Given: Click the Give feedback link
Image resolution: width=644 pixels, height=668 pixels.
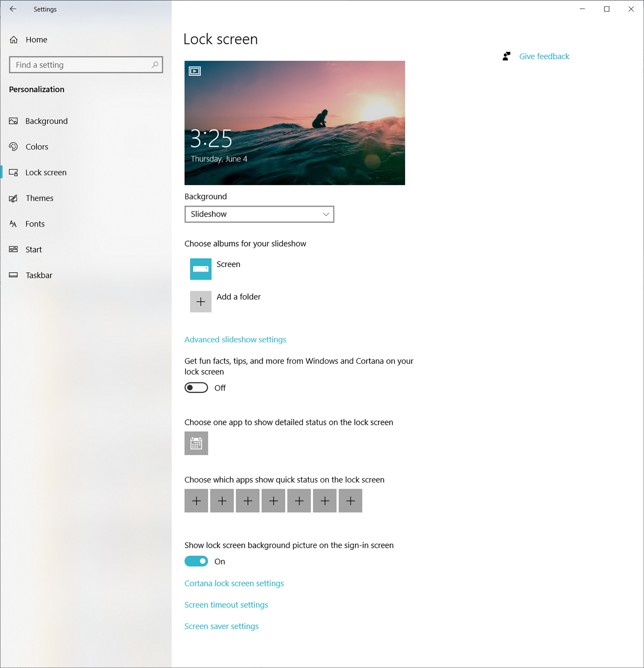Looking at the screenshot, I should [x=544, y=56].
